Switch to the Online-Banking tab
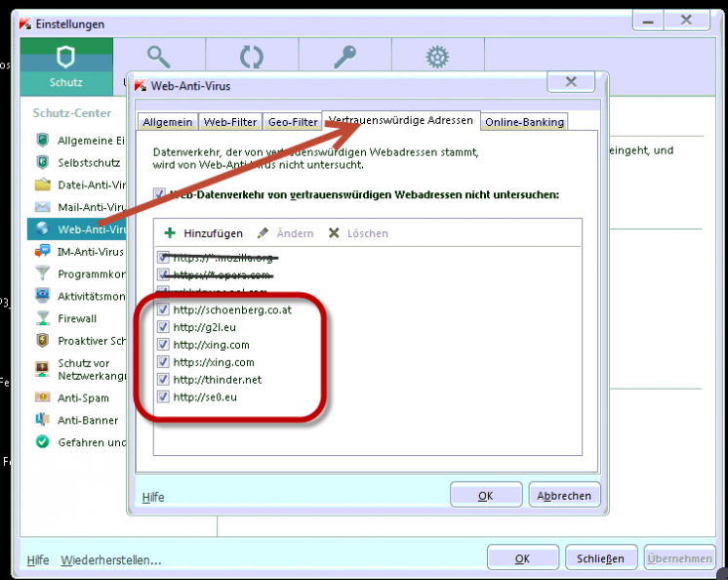 point(525,122)
